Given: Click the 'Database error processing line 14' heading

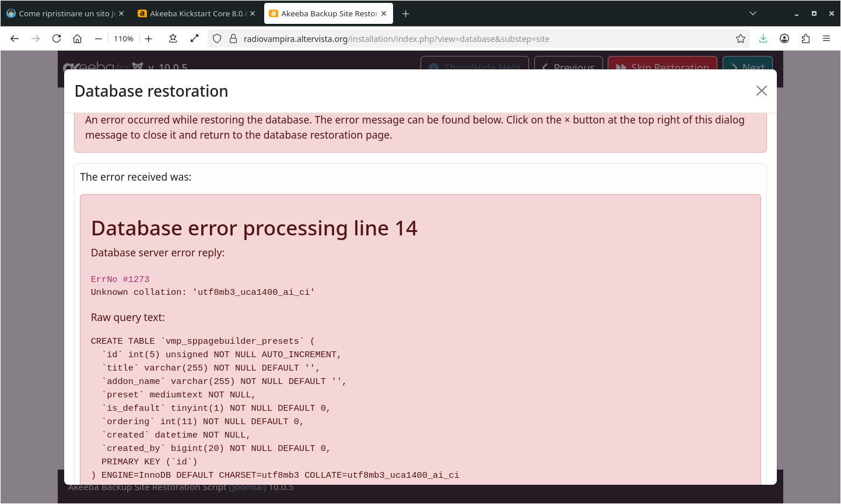Looking at the screenshot, I should [254, 228].
